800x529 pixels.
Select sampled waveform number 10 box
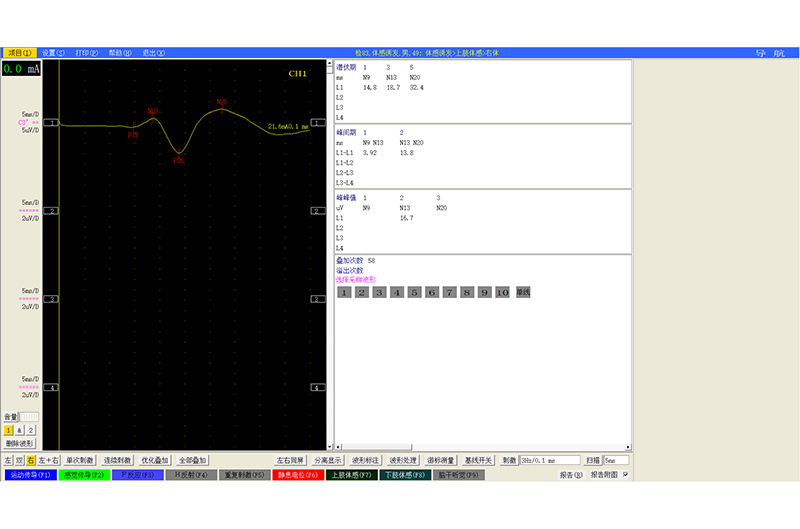[502, 292]
